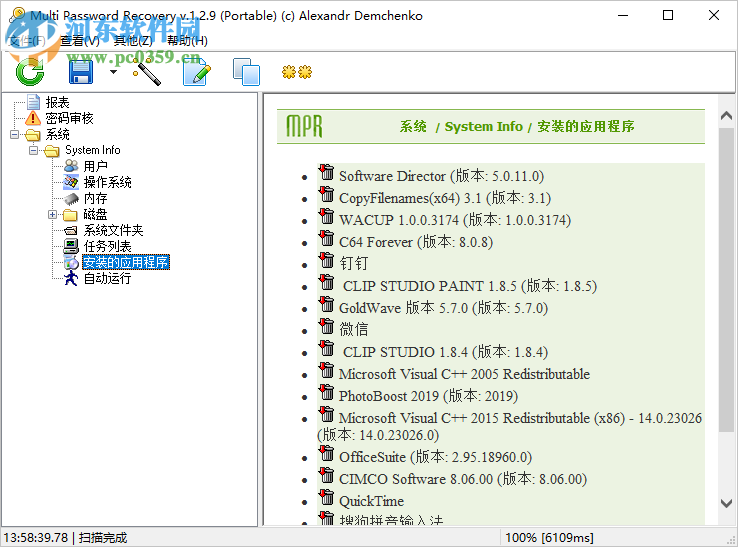Image resolution: width=738 pixels, height=547 pixels.
Task: Select the 密码审核 tree item
Action: (x=69, y=118)
